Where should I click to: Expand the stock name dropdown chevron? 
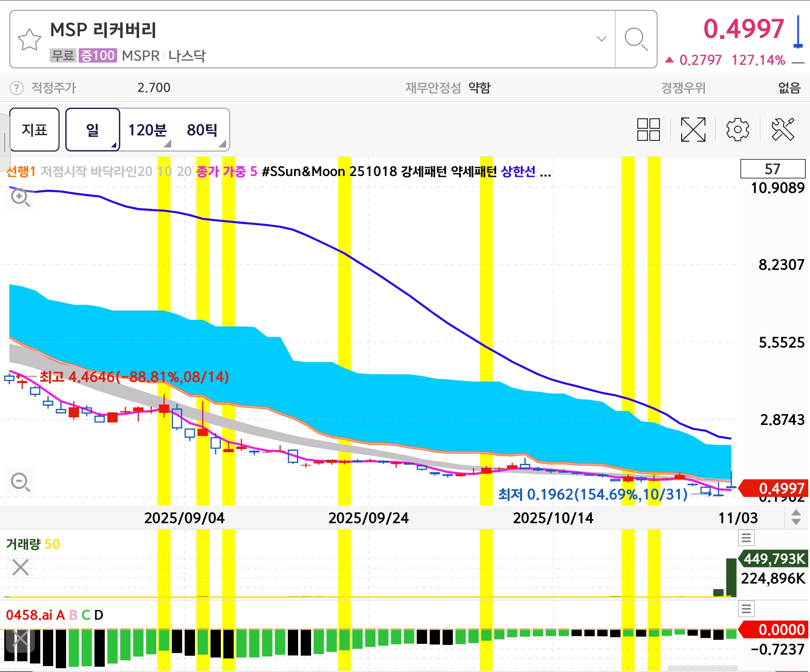click(602, 39)
